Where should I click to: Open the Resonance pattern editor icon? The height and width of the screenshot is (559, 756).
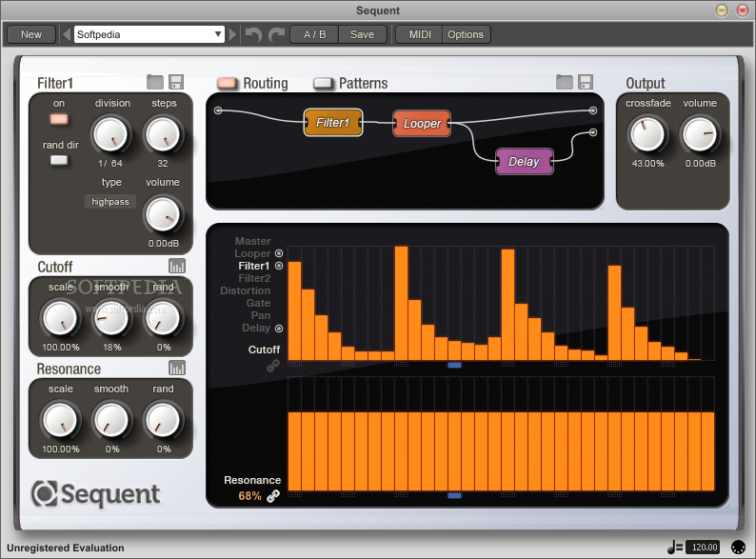point(177,368)
